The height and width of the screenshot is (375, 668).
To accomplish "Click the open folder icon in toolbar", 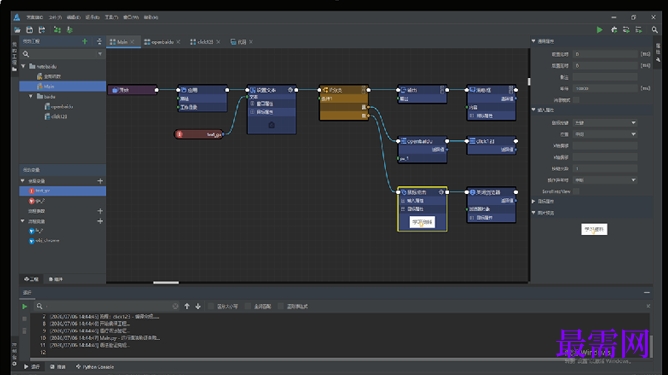I will click(x=17, y=30).
